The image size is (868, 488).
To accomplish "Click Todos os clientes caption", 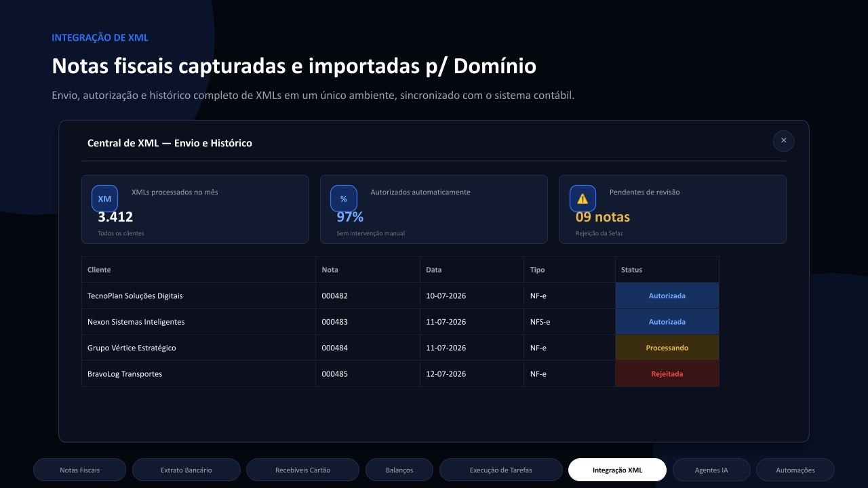I will coord(121,233).
